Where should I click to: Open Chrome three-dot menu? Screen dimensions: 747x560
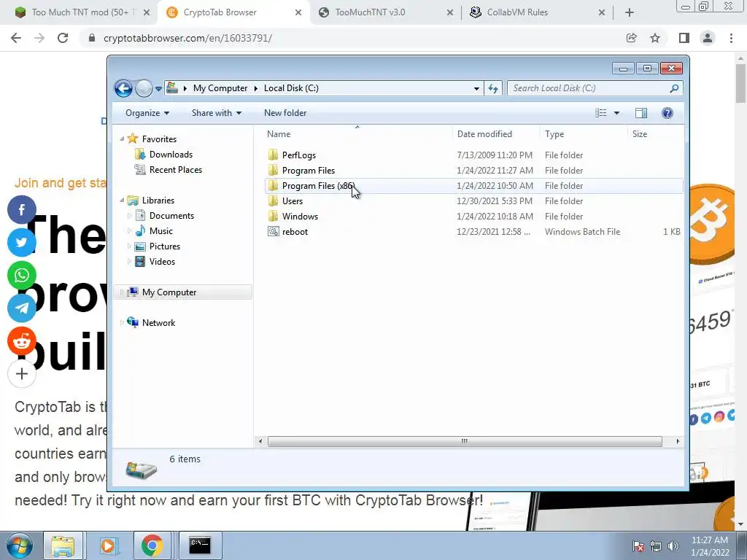tap(731, 38)
